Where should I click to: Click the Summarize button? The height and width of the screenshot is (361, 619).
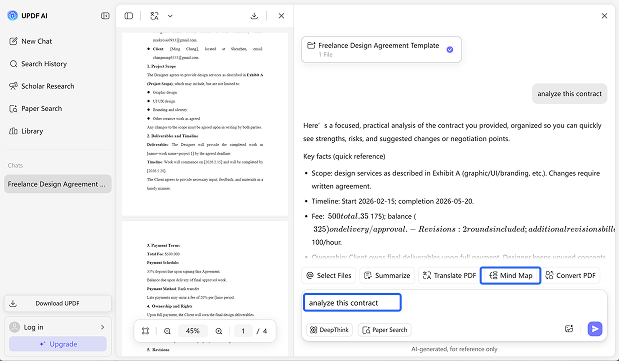point(387,275)
